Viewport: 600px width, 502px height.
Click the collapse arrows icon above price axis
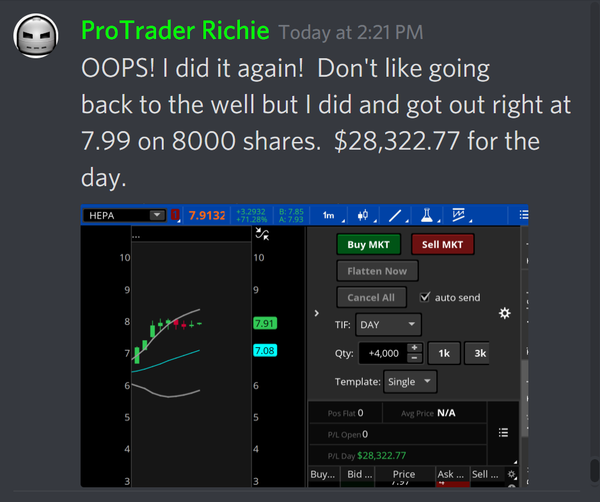click(262, 233)
